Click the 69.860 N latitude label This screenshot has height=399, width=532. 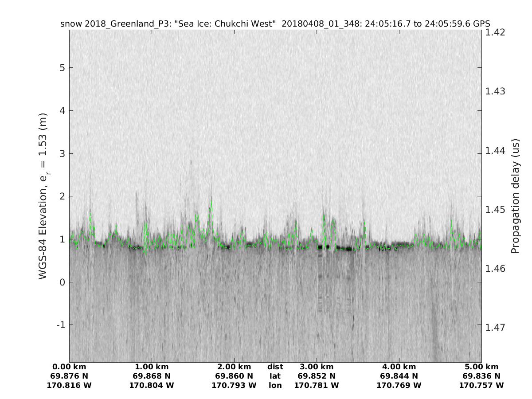point(234,376)
